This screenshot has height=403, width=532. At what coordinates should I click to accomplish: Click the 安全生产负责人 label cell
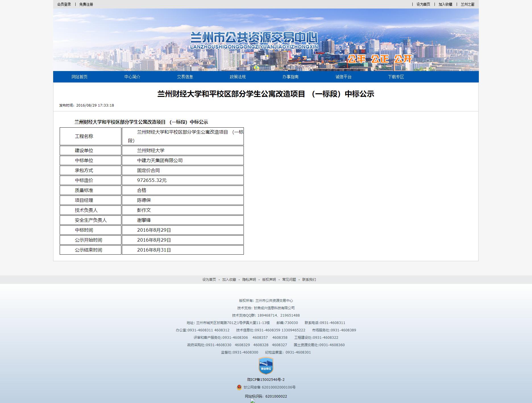(x=91, y=220)
